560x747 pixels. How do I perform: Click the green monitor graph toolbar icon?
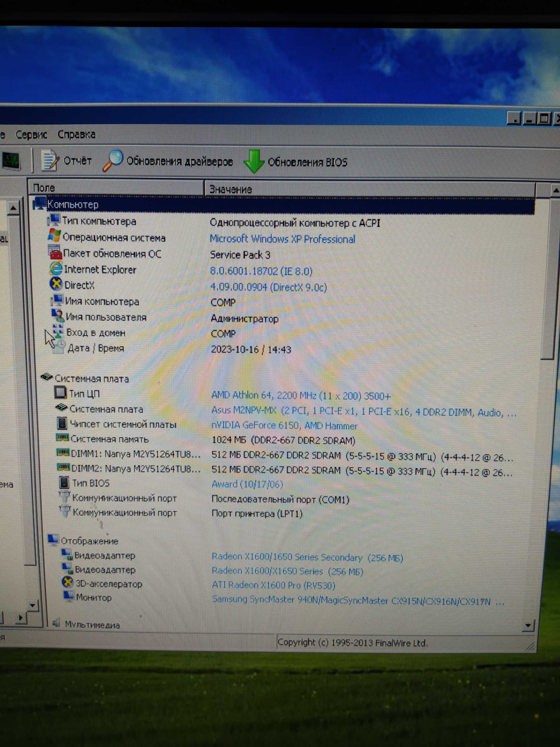pyautogui.click(x=11, y=160)
